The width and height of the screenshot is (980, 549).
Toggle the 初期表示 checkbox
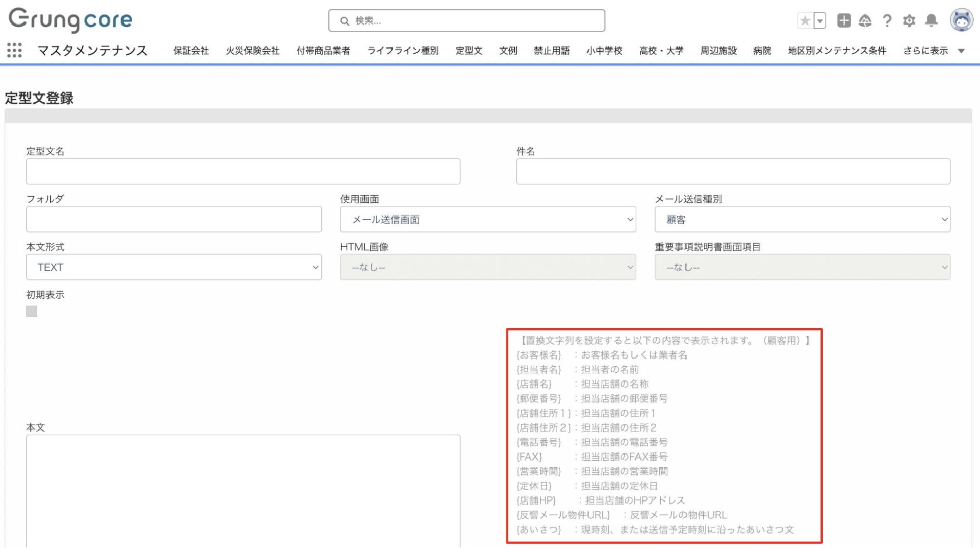pos(32,312)
